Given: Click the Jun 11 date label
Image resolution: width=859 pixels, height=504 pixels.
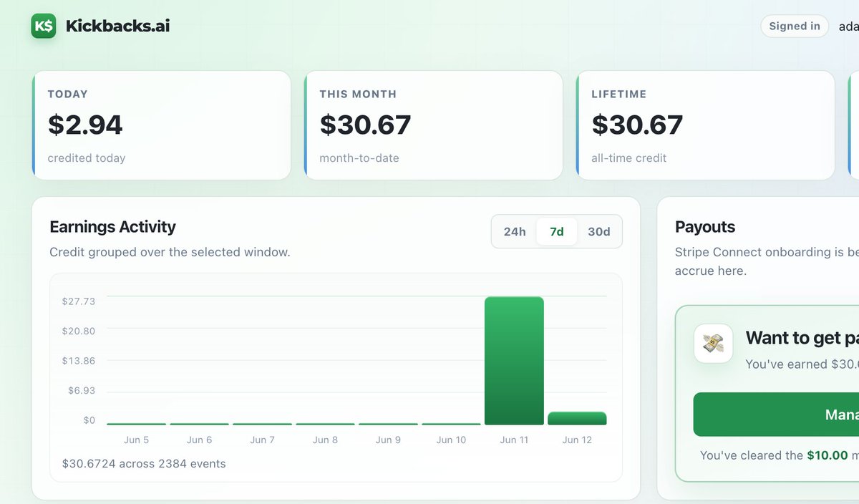Looking at the screenshot, I should [514, 440].
